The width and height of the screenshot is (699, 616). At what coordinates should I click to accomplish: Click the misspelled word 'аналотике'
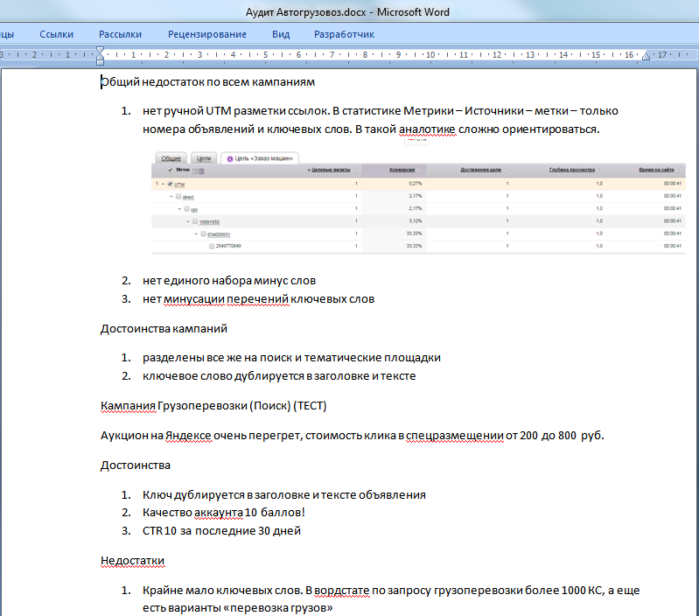427,129
